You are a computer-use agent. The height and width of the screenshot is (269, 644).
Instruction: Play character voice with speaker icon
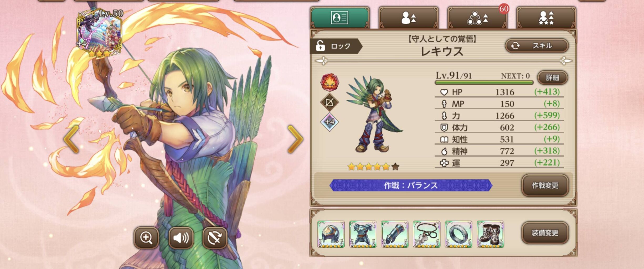[181, 237]
